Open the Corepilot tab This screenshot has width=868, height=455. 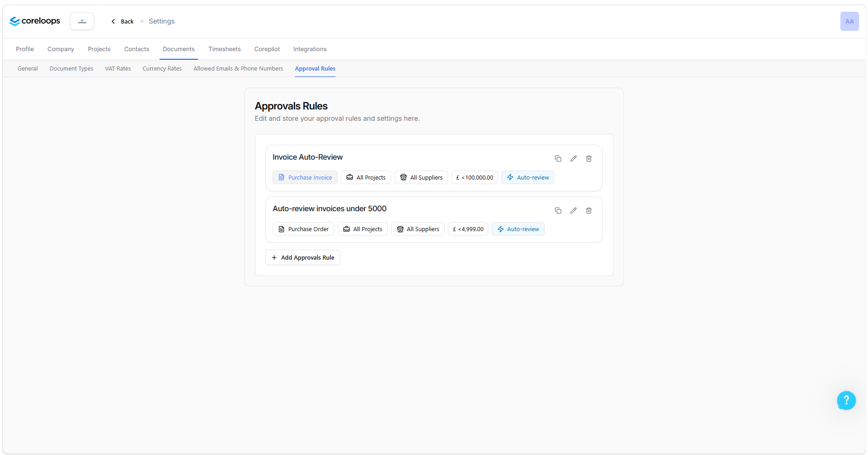(267, 49)
